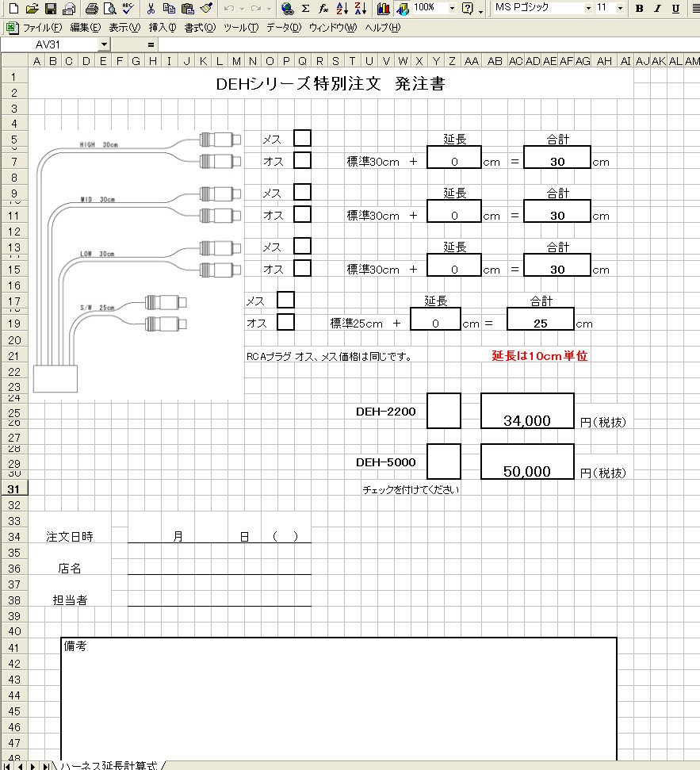The image size is (700, 770).
Task: Open the Undo history dropdown arrow
Action: coord(242,8)
